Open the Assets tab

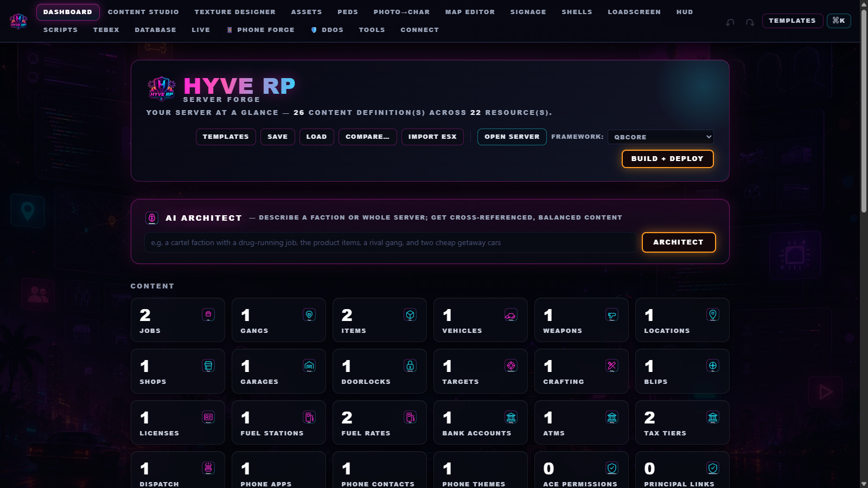click(307, 12)
